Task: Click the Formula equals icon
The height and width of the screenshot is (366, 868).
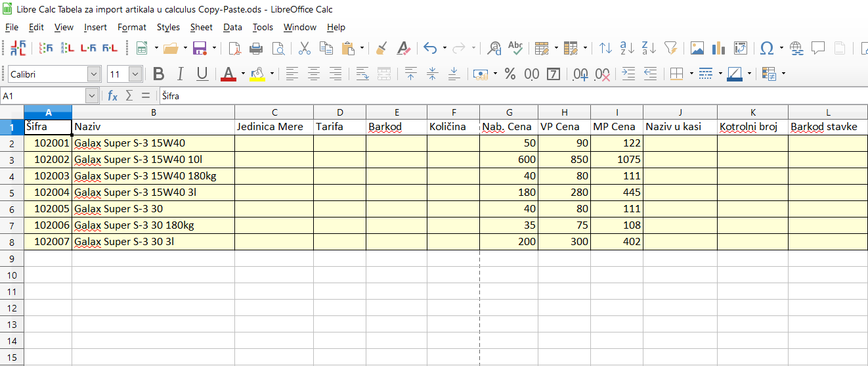Action: pos(146,96)
